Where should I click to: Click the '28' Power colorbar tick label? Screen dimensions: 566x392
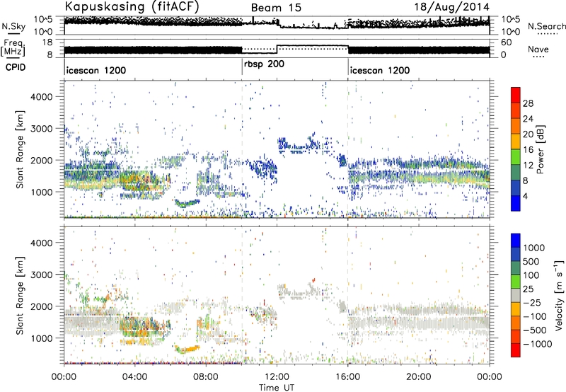(x=528, y=103)
